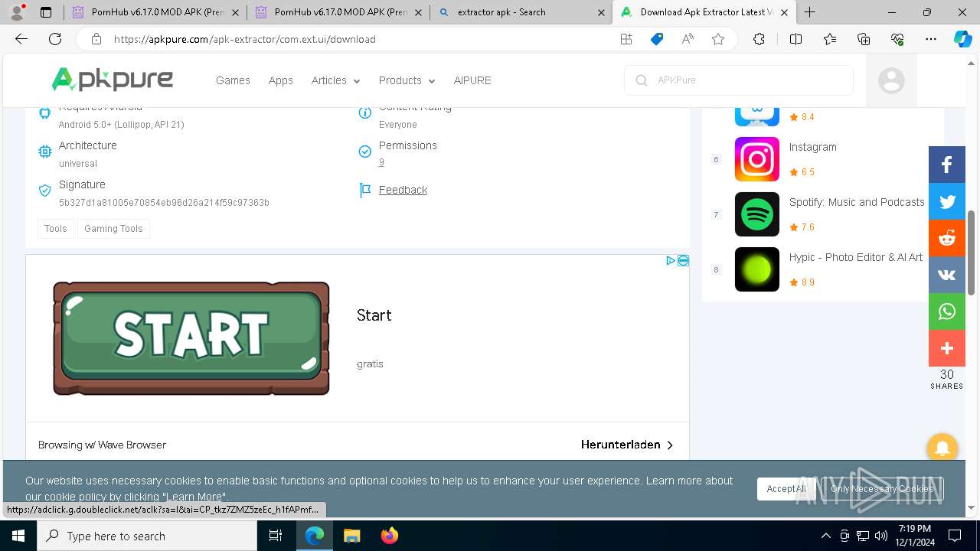Open the Hypic app icon
980x551 pixels.
pos(757,269)
